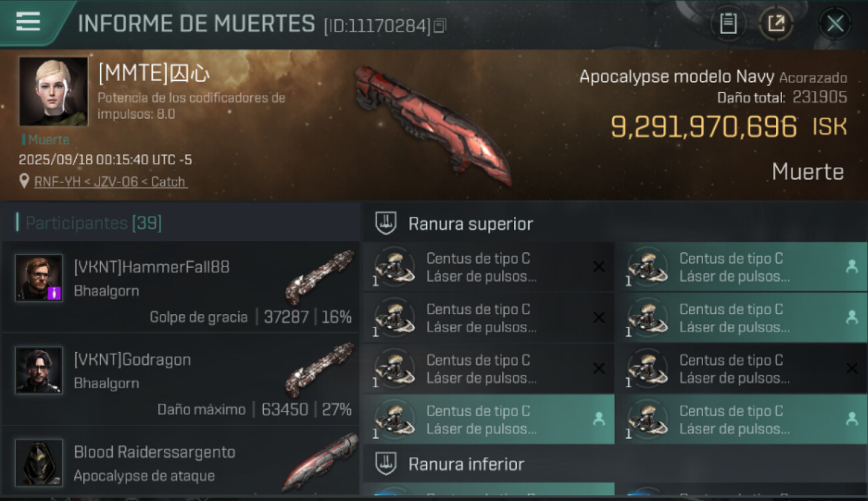Click the X mark on the third right laser module
The image size is (868, 501).
[852, 368]
